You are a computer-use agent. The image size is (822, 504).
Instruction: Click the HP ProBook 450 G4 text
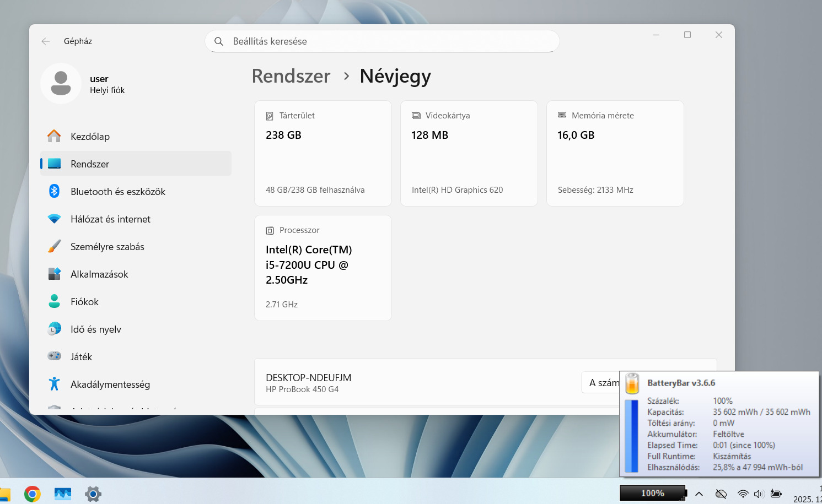point(302,389)
